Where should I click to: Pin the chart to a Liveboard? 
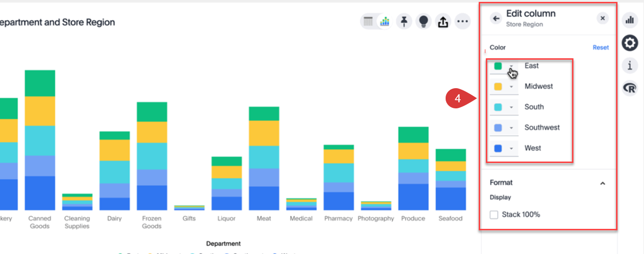pos(404,21)
